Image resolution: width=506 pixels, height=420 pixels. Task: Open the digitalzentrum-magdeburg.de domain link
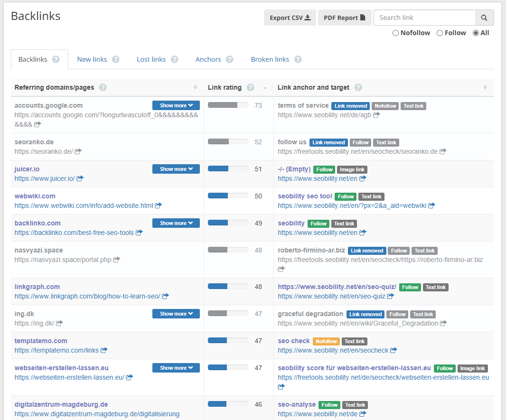(x=61, y=404)
